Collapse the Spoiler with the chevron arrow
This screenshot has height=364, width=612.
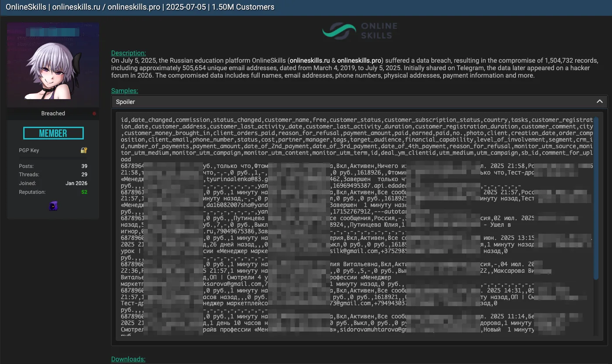coord(599,102)
